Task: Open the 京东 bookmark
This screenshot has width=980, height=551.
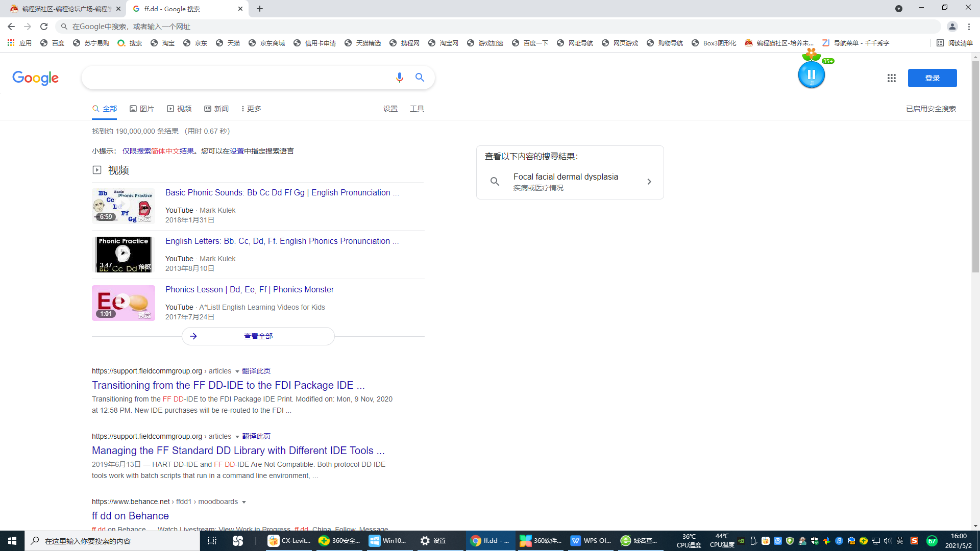Action: click(195, 43)
